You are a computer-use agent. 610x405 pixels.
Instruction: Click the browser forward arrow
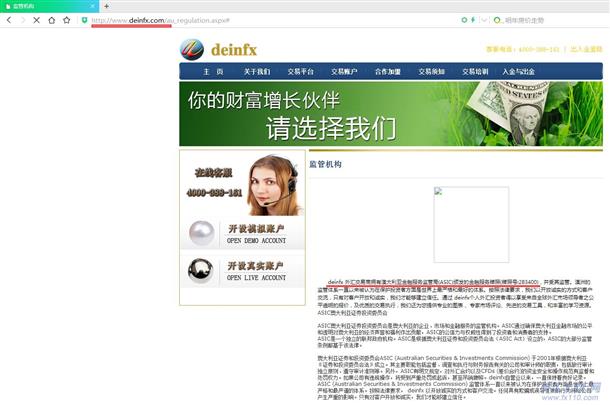pyautogui.click(x=23, y=20)
